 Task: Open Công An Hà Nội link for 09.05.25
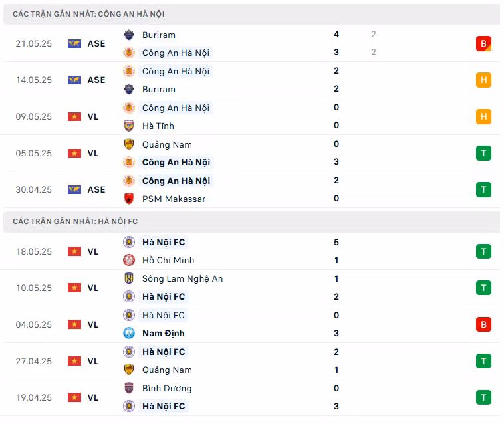tap(176, 108)
